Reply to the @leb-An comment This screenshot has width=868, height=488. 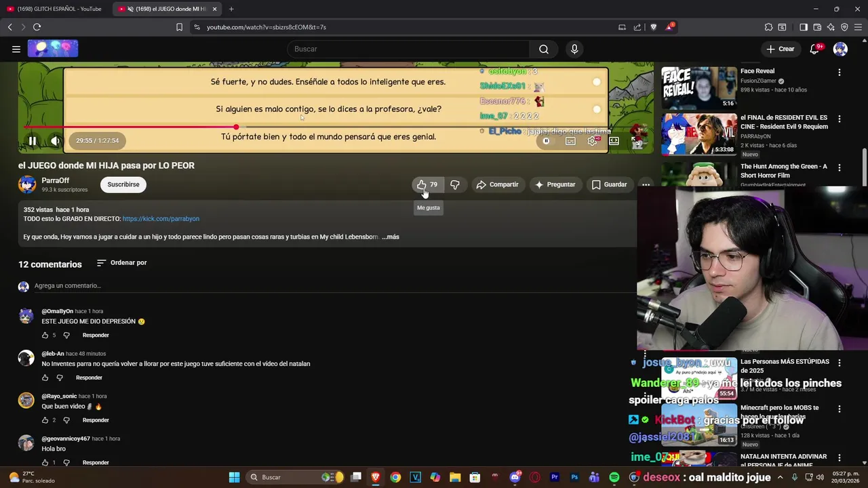(89, 378)
